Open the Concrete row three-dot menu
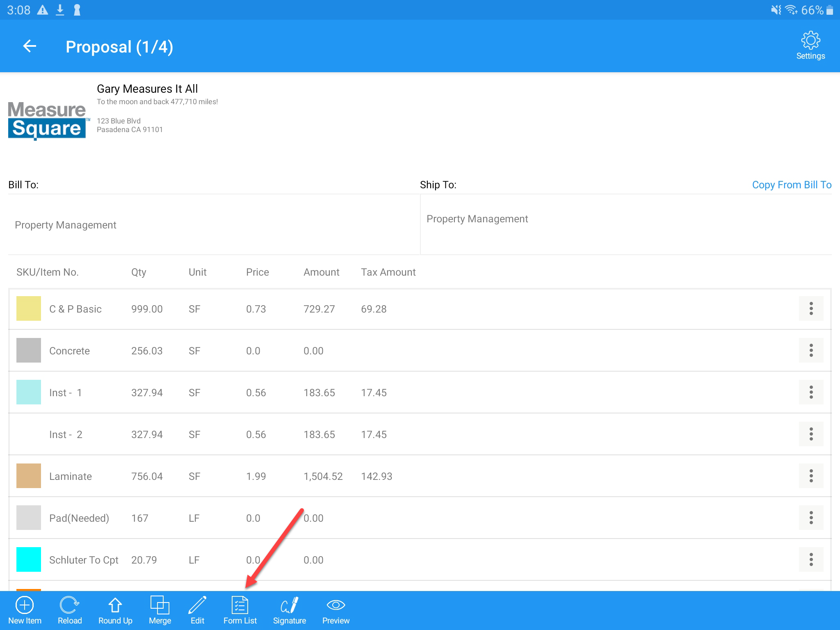Viewport: 840px width, 630px height. click(811, 350)
